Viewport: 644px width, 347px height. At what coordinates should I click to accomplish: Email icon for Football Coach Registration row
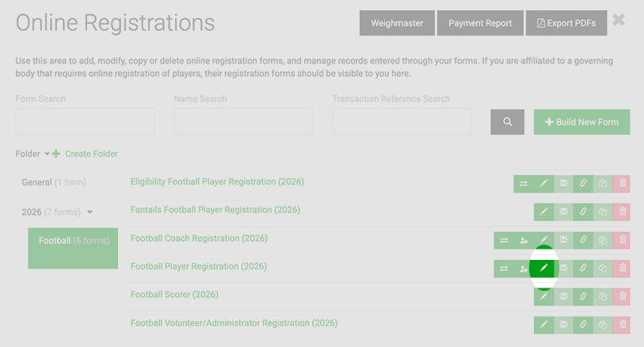coord(563,240)
